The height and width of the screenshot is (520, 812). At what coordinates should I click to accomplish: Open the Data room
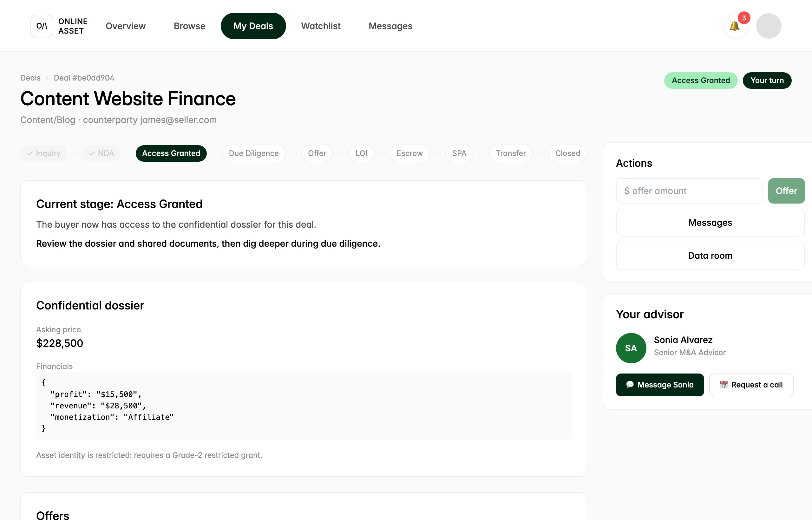pyautogui.click(x=710, y=256)
